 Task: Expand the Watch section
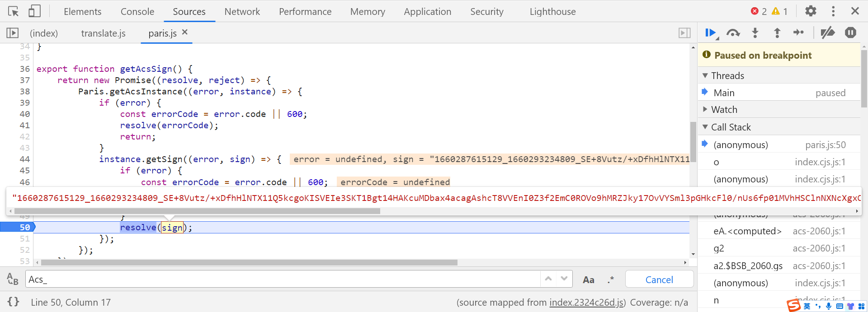(x=779, y=109)
